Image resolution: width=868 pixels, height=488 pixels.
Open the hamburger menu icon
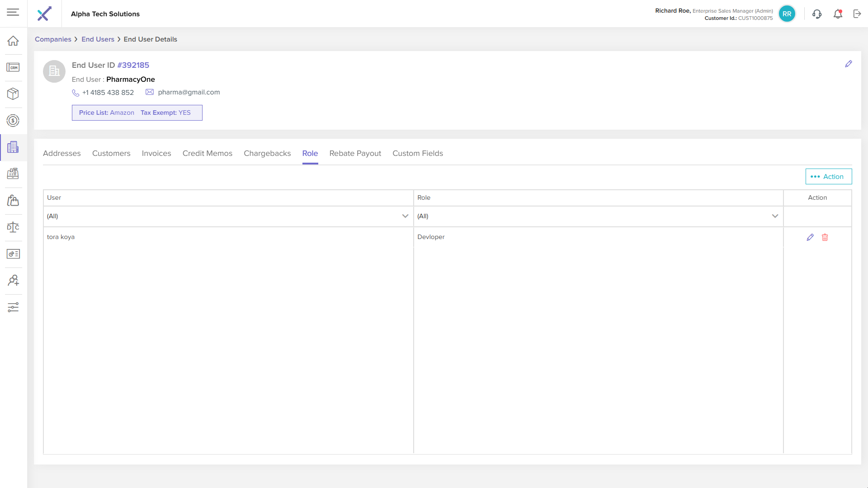click(13, 13)
